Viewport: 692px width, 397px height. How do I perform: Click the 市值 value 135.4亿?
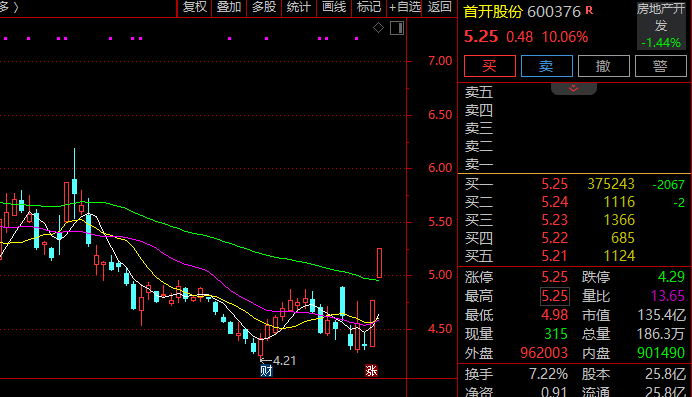[662, 315]
